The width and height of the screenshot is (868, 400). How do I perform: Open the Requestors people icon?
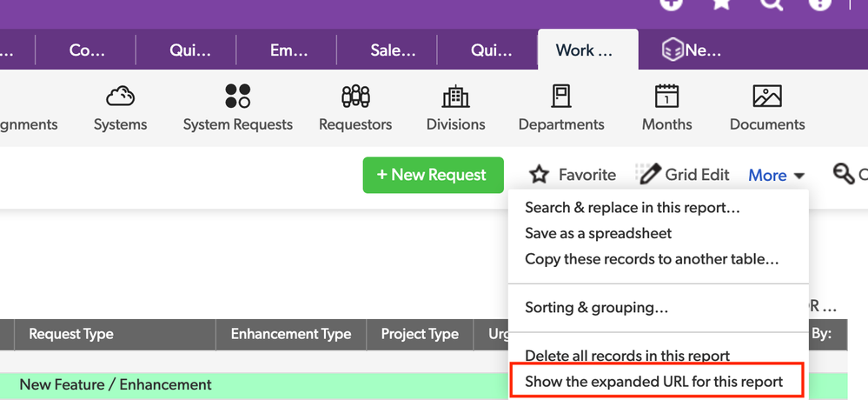(355, 97)
